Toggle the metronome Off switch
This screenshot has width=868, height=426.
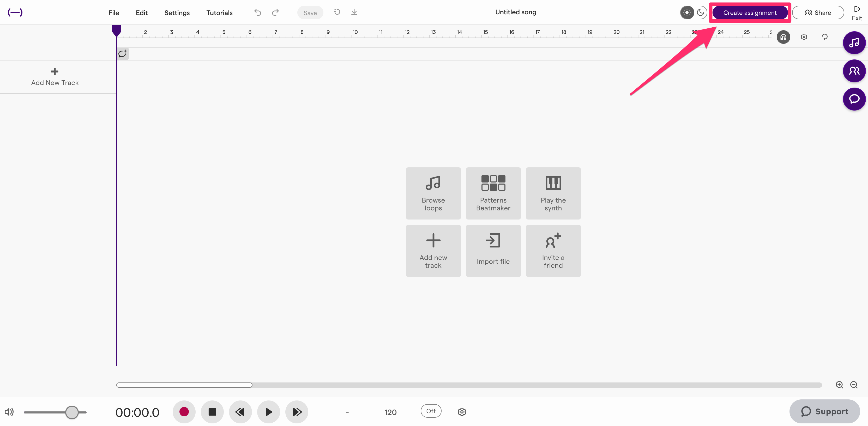click(x=431, y=411)
